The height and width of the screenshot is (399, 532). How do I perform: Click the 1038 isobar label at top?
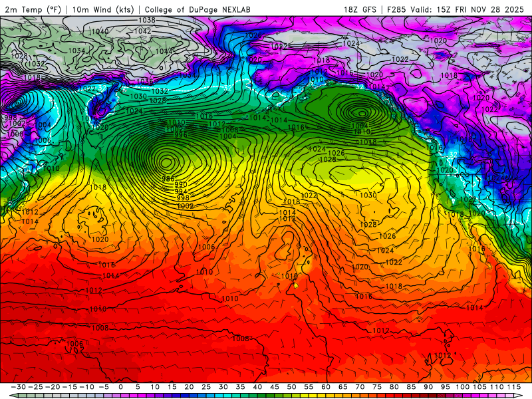[x=147, y=20]
